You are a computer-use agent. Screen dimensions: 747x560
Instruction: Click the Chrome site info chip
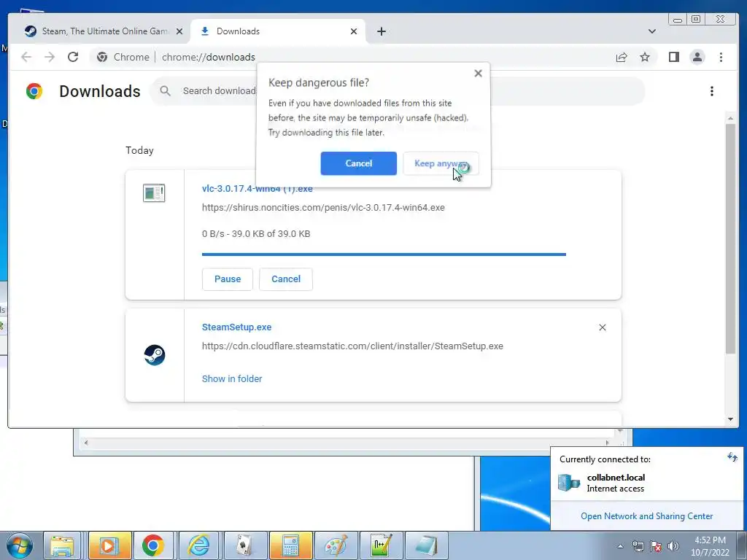coord(123,57)
